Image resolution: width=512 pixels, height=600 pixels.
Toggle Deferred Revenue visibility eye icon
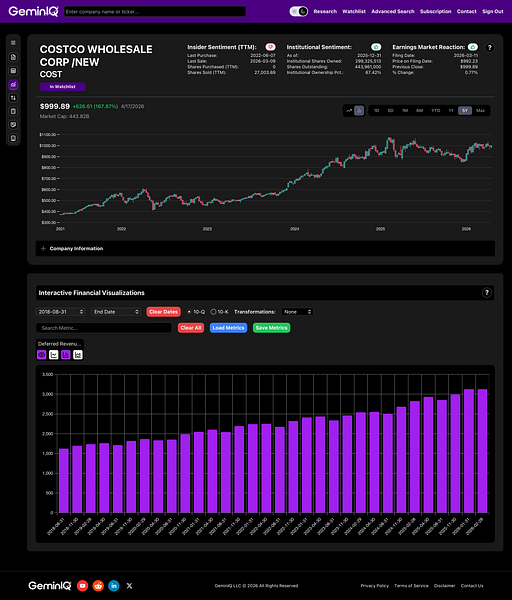pos(41,355)
